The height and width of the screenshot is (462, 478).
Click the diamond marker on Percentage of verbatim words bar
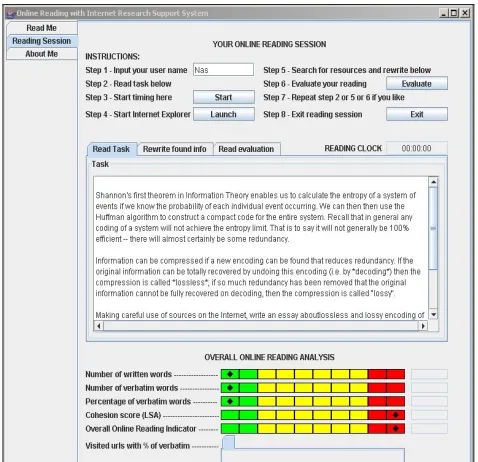(230, 401)
